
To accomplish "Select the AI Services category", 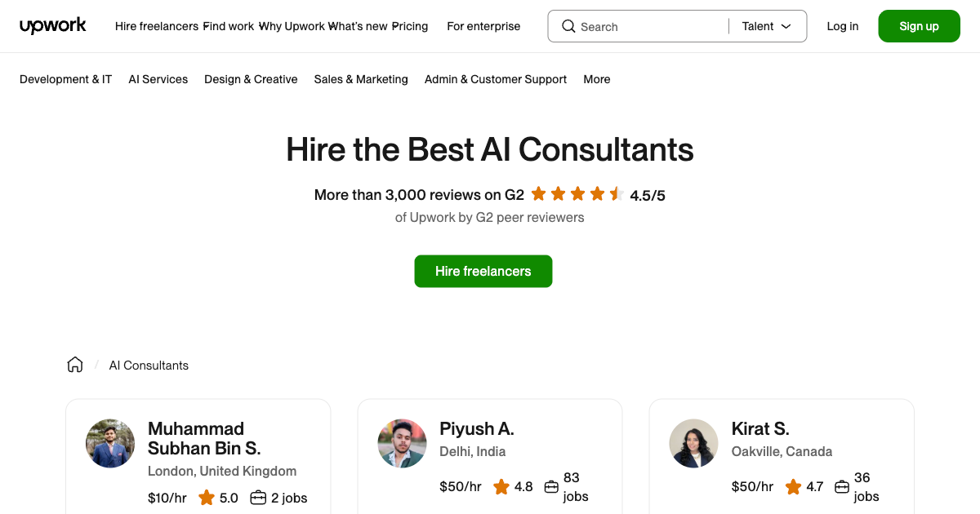I will [158, 79].
